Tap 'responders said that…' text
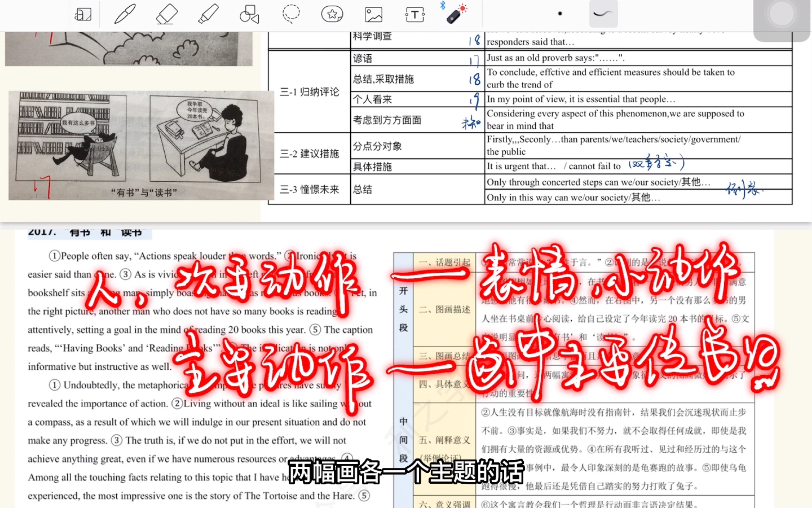The width and height of the screenshot is (812, 508). 530,42
